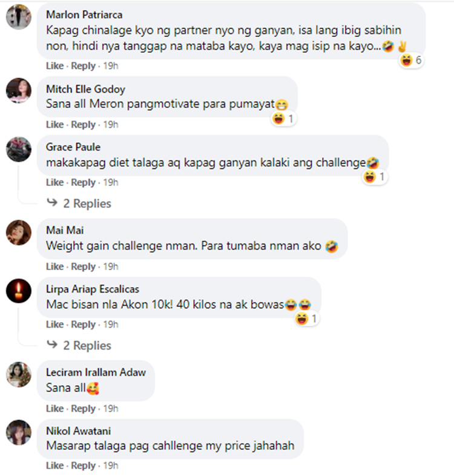Viewport: 454px width, 476px height.
Task: Expand 2 Replies under Lirpa Ariap Escalicas's comment
Action: pos(87,345)
